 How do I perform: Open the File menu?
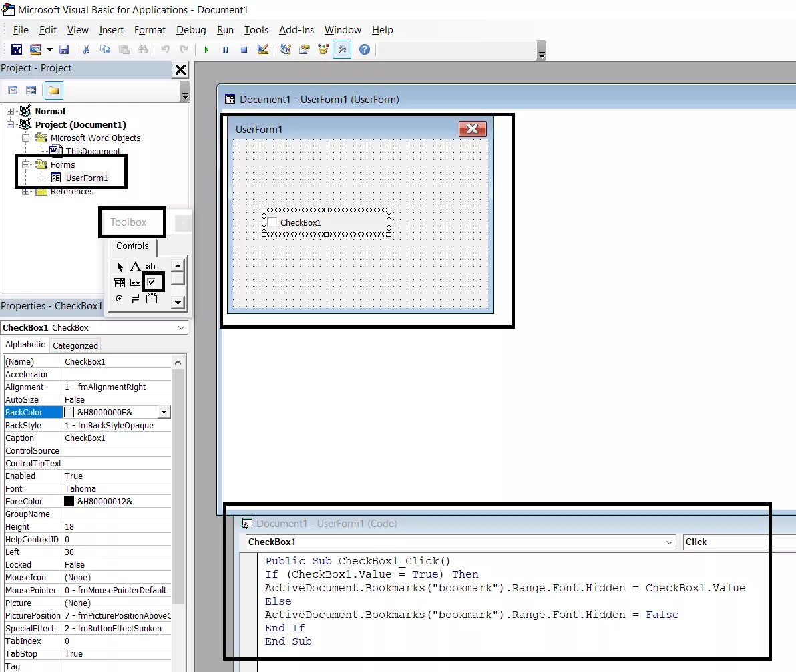21,30
